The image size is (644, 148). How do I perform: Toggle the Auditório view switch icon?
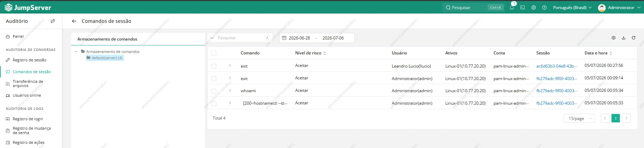pyautogui.click(x=53, y=21)
